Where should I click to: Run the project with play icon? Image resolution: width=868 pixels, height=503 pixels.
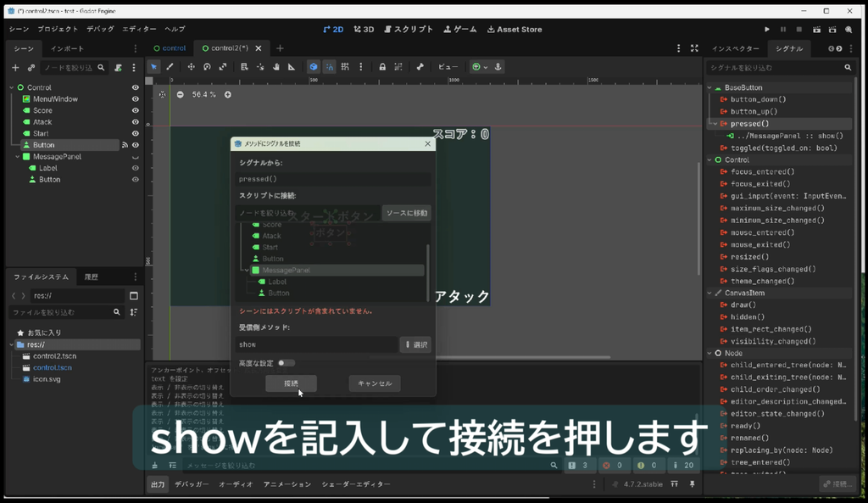point(766,30)
